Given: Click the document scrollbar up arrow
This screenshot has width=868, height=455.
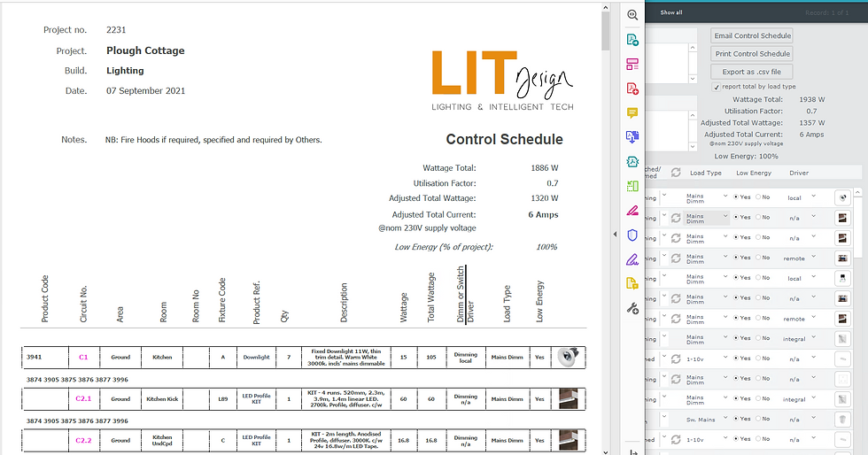Looking at the screenshot, I should 605,8.
